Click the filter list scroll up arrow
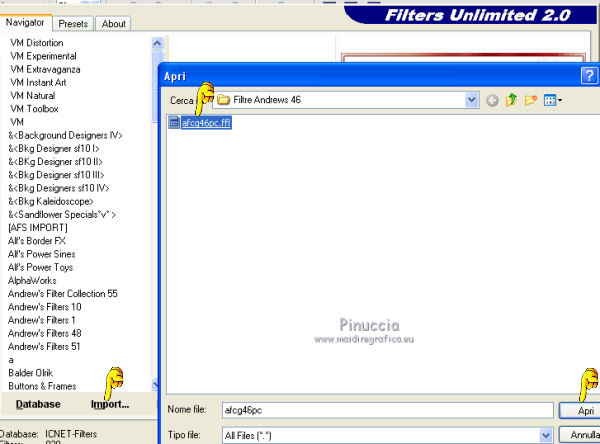This screenshot has height=444, width=600. tap(157, 43)
